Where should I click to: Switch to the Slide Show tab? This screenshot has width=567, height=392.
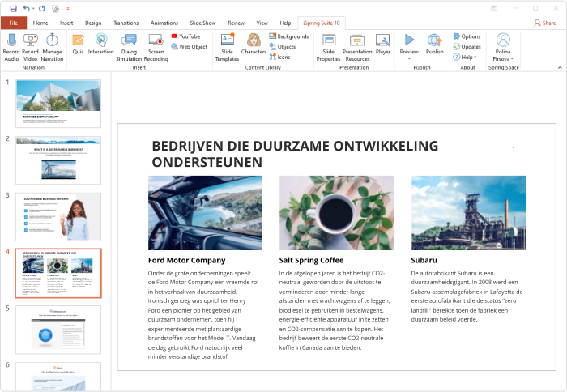click(x=202, y=23)
